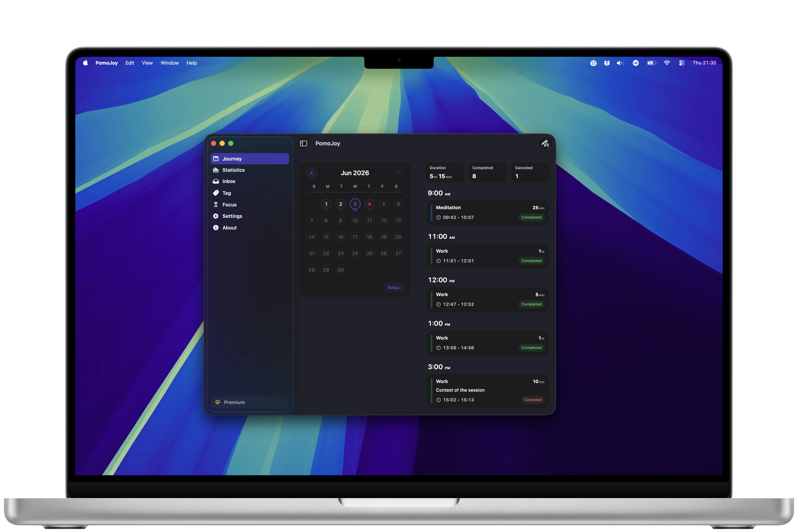This screenshot has width=798, height=532.
Task: Toggle the sidebar panel icon
Action: point(304,143)
